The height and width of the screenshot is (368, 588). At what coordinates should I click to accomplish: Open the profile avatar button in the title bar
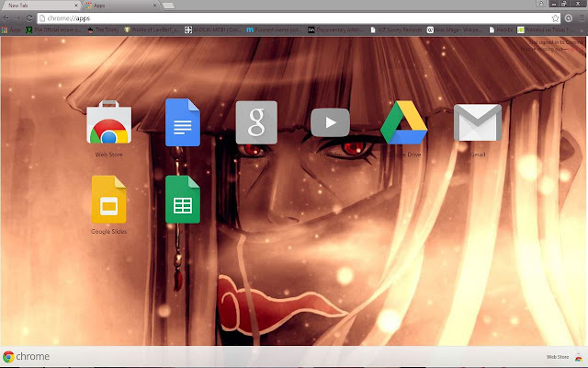[541, 4]
